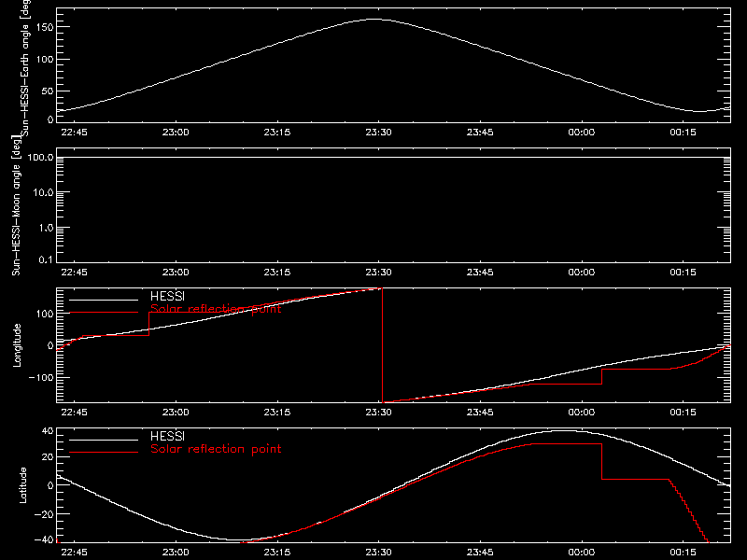Select the -20 tick on Latitude axis
The image size is (747, 560).
44,514
